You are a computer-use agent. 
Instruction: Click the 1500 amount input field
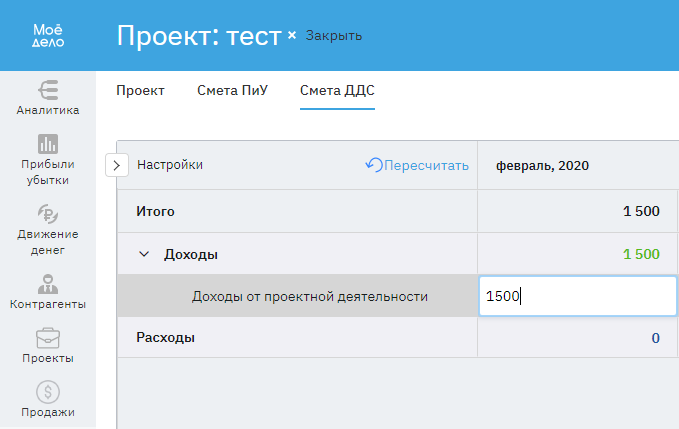point(577,296)
